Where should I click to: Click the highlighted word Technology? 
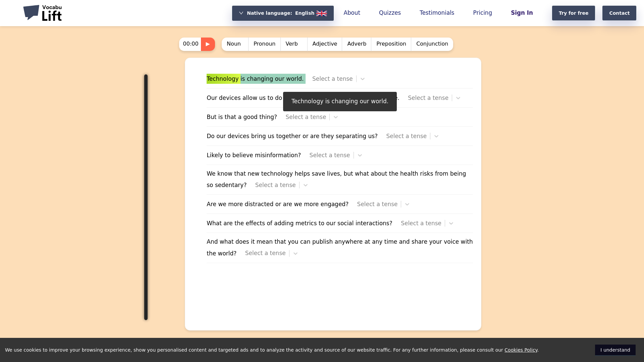[223, 79]
